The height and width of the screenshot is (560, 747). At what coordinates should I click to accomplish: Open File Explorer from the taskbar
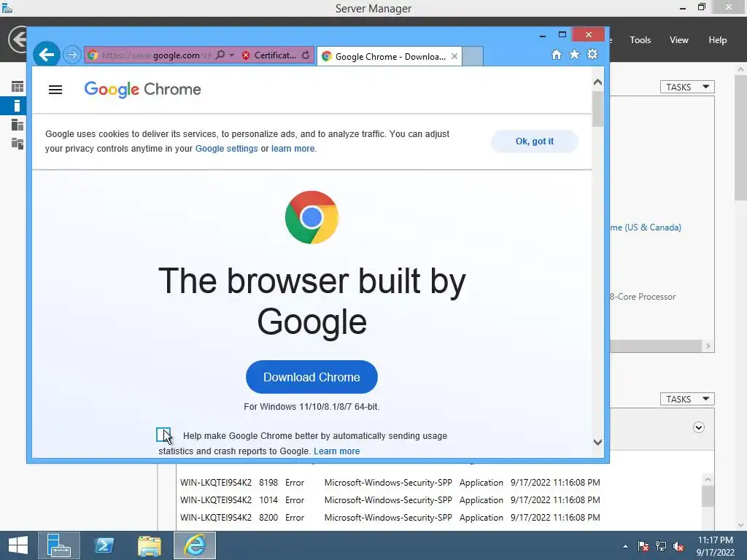149,545
